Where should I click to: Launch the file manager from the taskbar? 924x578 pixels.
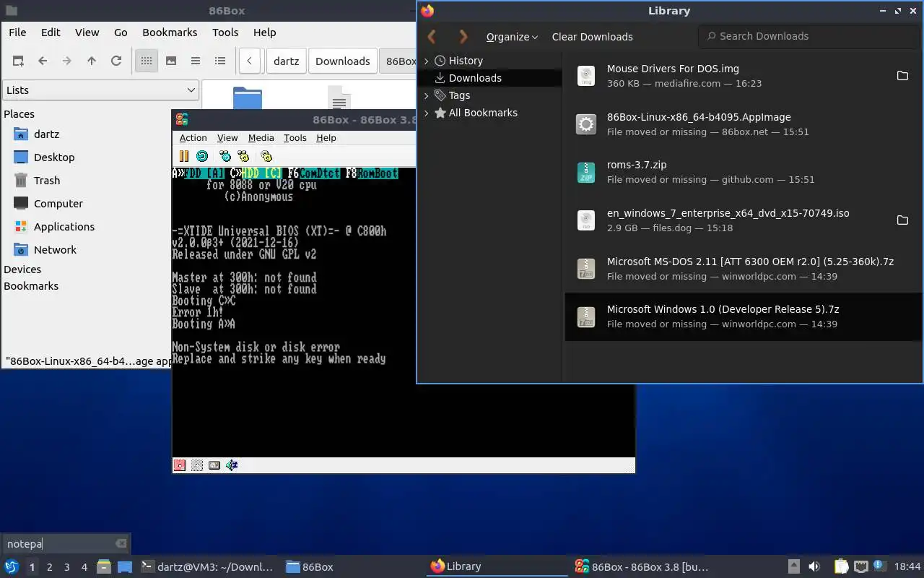(104, 566)
